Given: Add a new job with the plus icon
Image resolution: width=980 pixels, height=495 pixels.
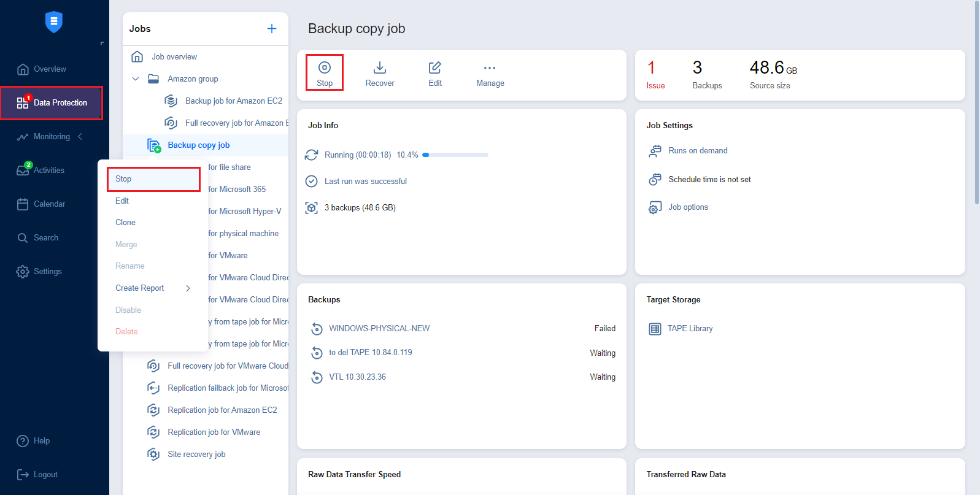Looking at the screenshot, I should (272, 29).
